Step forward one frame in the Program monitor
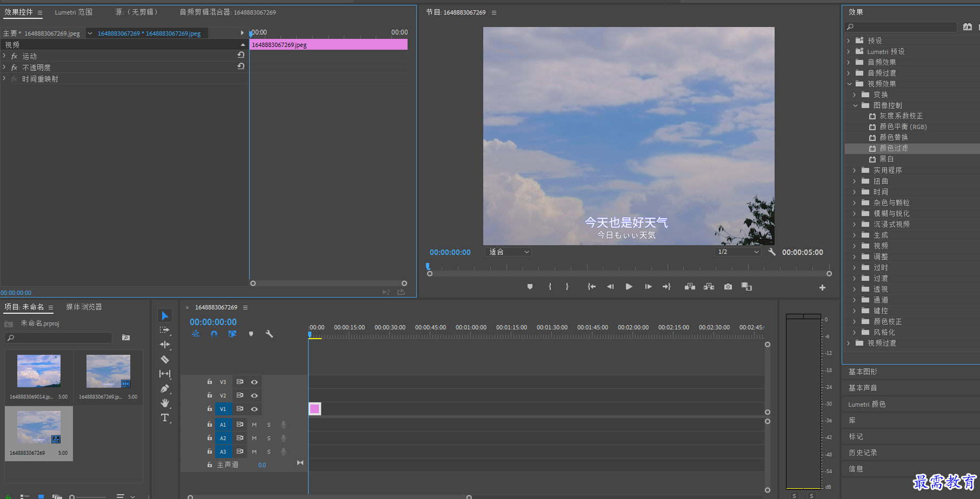The image size is (980, 499). click(x=648, y=287)
